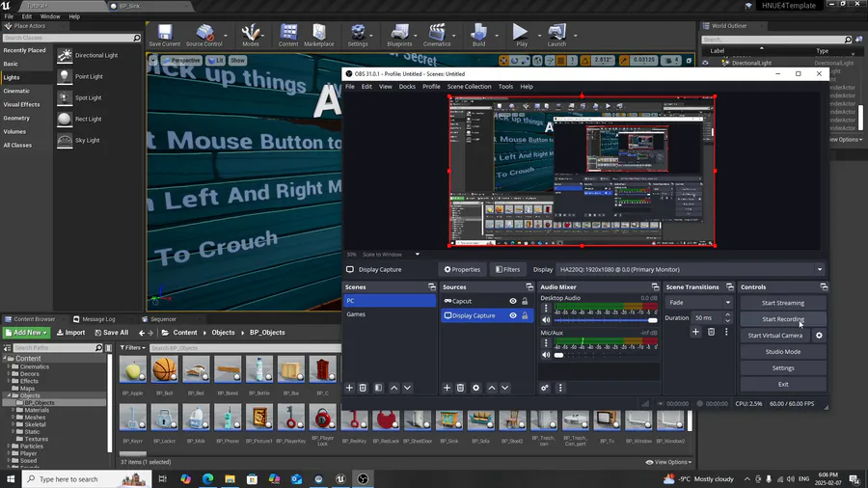Open the Cinematics toolbar icon
This screenshot has height=488, width=868.
click(x=437, y=36)
